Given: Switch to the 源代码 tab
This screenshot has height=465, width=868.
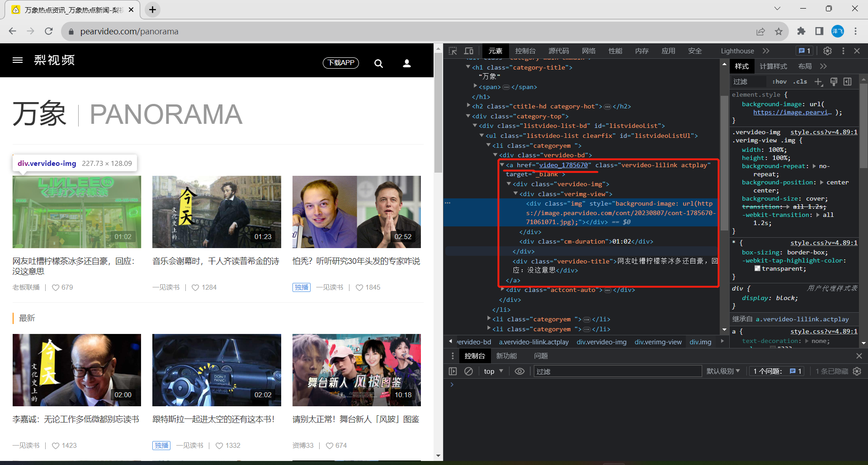Looking at the screenshot, I should (559, 51).
